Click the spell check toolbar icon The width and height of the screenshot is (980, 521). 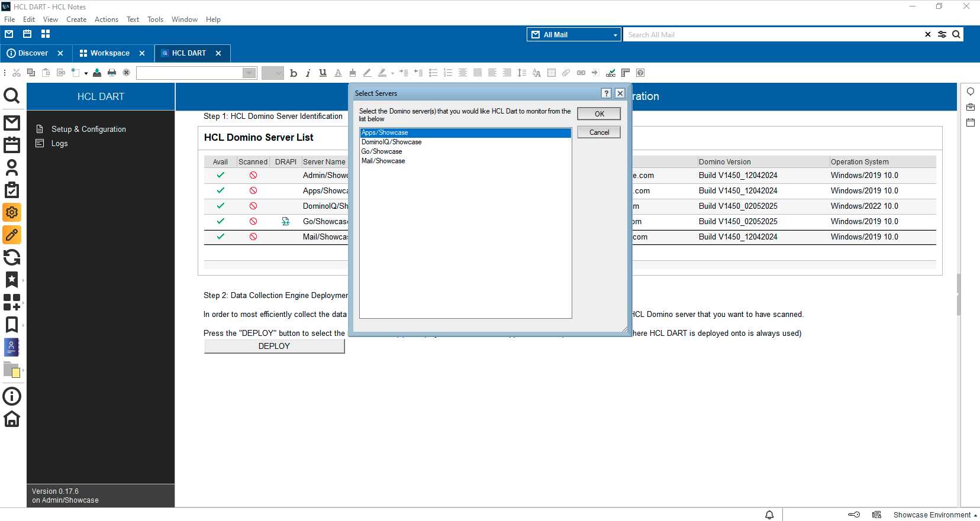coord(611,73)
